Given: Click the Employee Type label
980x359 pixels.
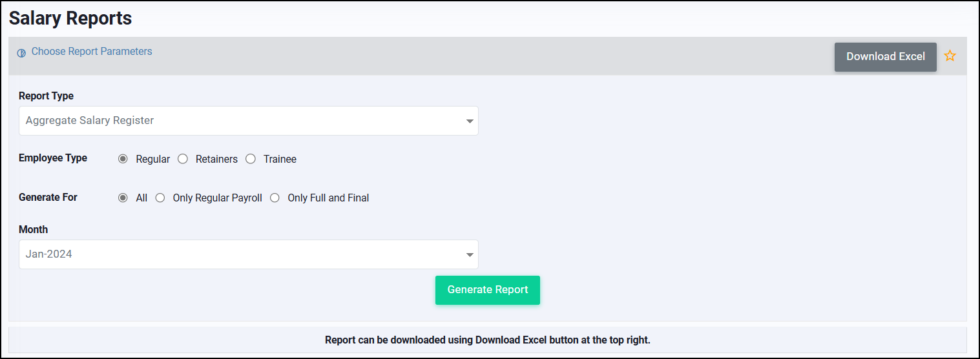Looking at the screenshot, I should pos(53,158).
